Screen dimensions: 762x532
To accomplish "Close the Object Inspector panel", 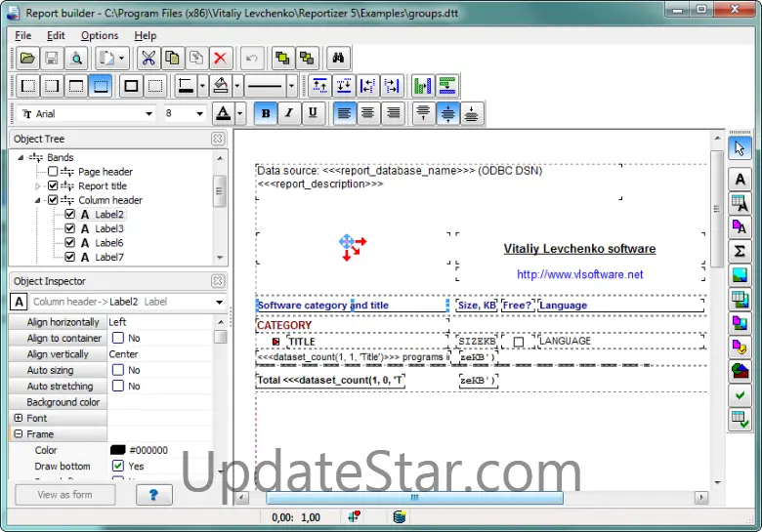I will (218, 281).
